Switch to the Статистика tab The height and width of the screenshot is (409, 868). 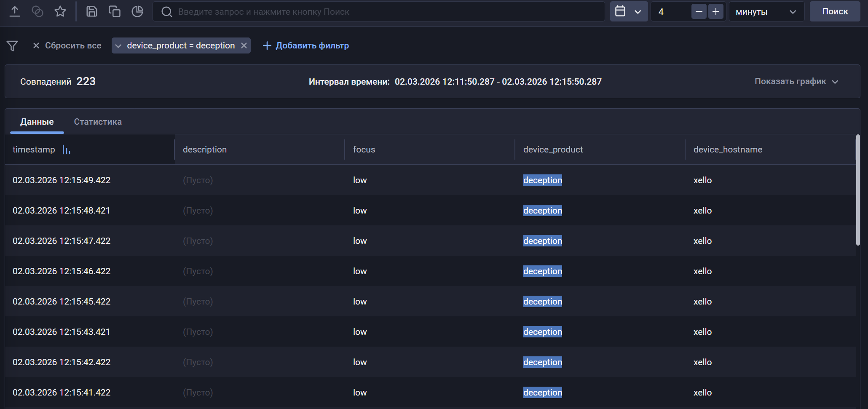[x=97, y=122]
